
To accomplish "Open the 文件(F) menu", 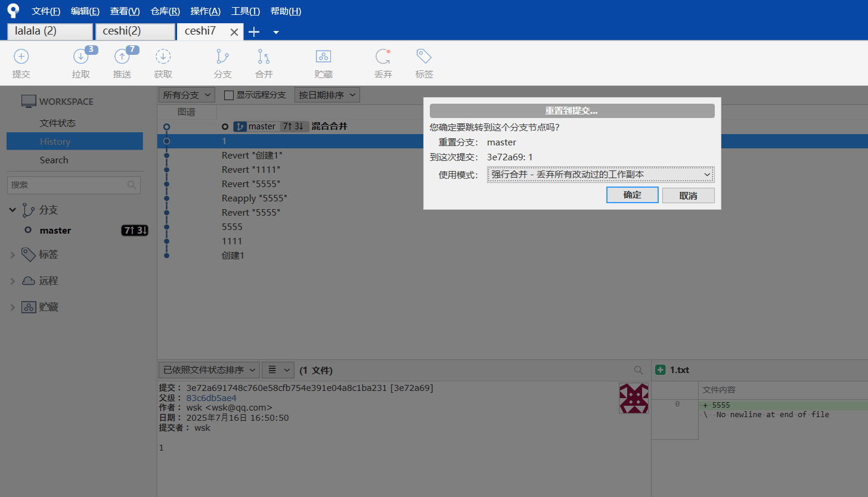I will click(x=46, y=11).
